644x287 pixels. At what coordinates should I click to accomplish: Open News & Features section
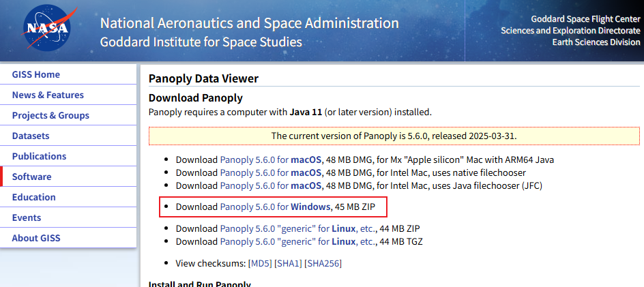point(68,95)
